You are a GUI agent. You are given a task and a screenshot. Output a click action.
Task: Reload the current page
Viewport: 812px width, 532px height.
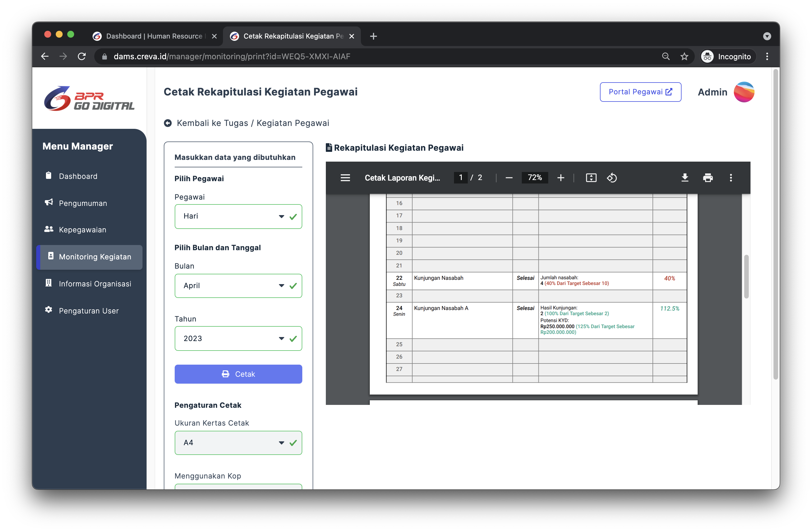coord(82,56)
